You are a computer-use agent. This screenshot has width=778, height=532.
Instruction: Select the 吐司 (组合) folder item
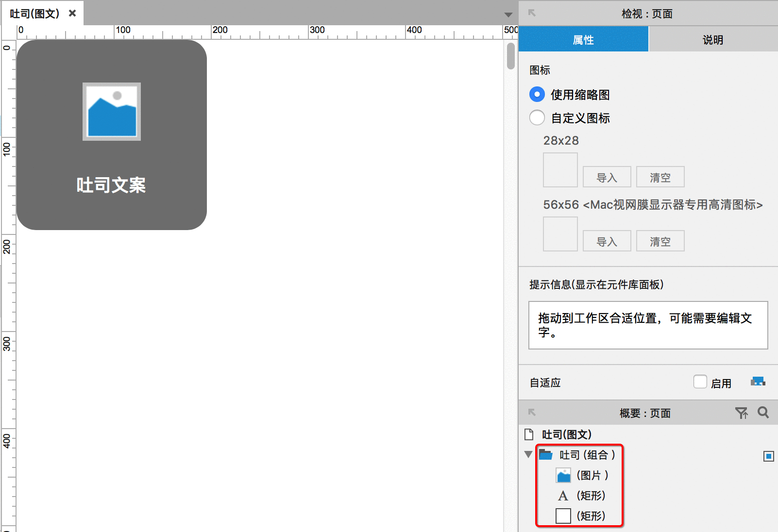[577, 455]
